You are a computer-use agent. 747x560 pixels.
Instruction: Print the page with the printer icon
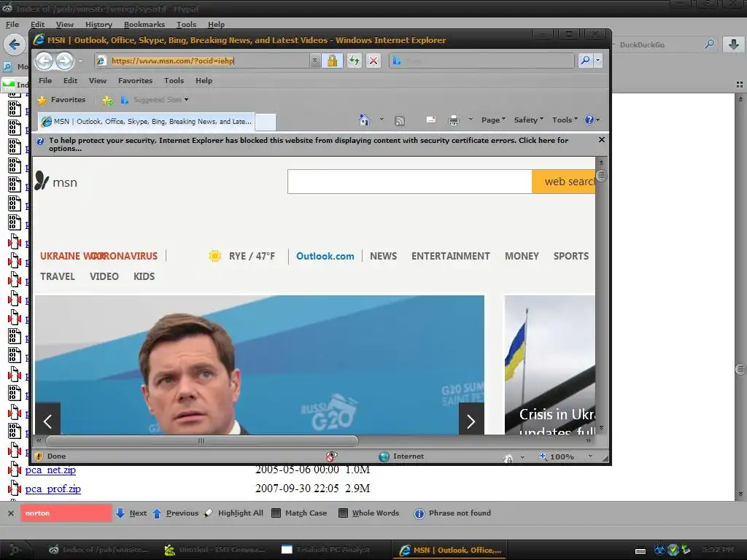point(454,120)
